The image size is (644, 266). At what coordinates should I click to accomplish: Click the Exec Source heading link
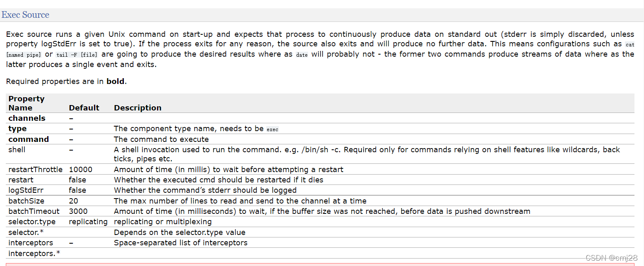(x=25, y=15)
